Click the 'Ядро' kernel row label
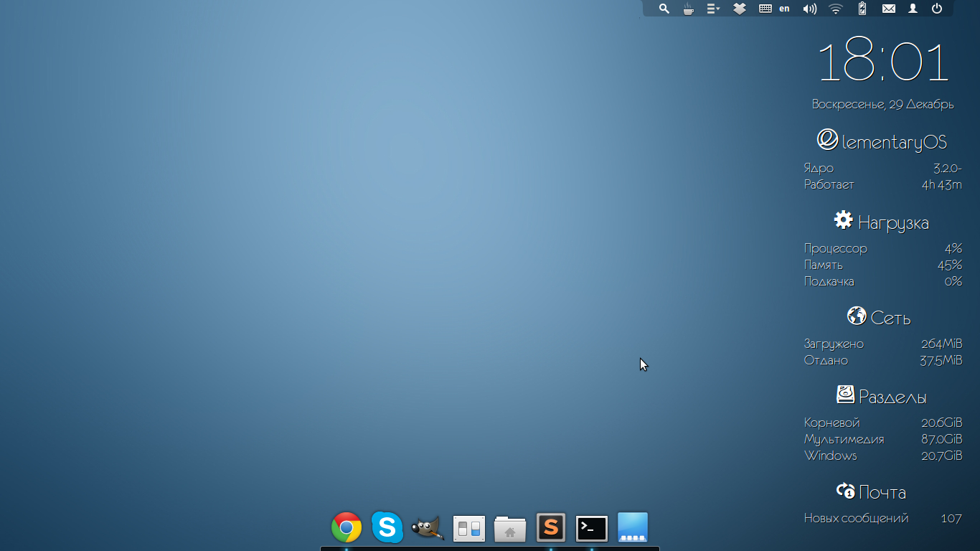Screen dimensions: 980x551 tap(819, 169)
